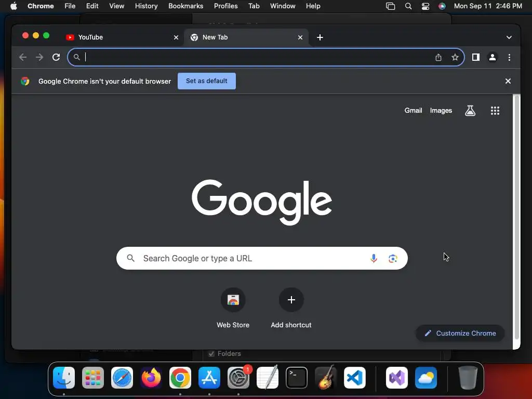The height and width of the screenshot is (399, 532).
Task: Open System Settings from the Dock
Action: tap(238, 378)
